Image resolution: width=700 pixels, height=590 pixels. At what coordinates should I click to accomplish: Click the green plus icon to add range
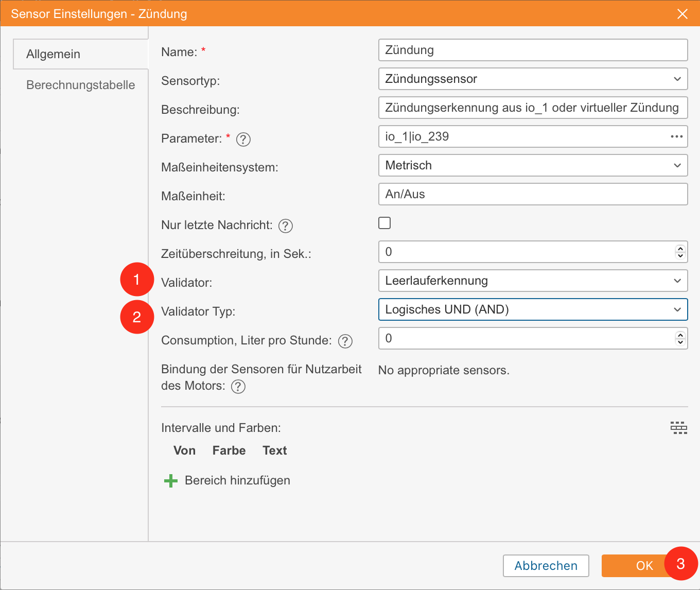tap(170, 481)
